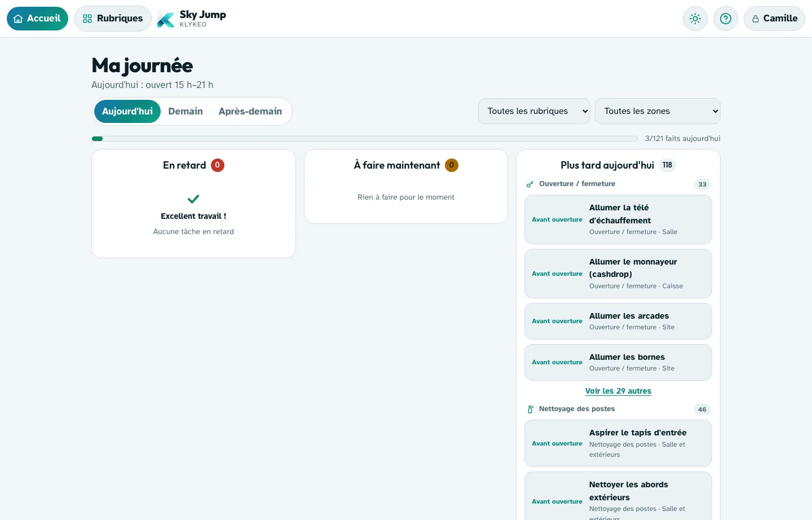This screenshot has height=520, width=812.
Task: Click the Ouverture / fermeture section heading
Action: pyautogui.click(x=577, y=184)
